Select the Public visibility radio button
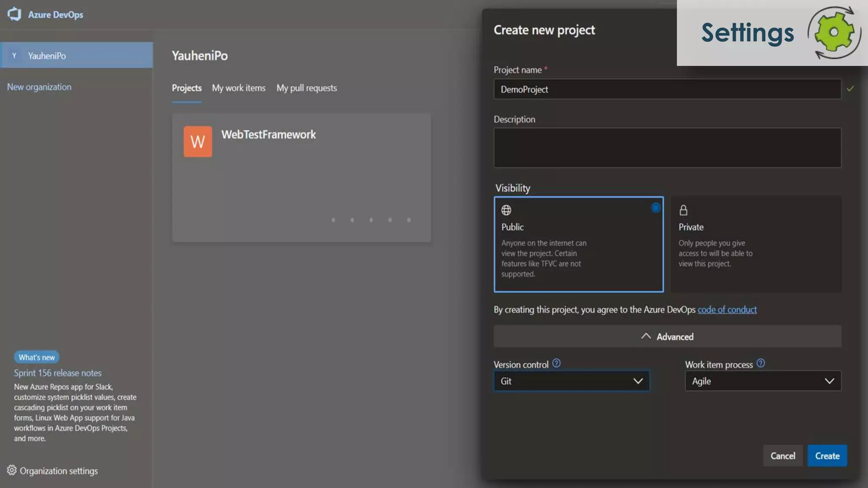The height and width of the screenshot is (488, 868). pyautogui.click(x=655, y=208)
